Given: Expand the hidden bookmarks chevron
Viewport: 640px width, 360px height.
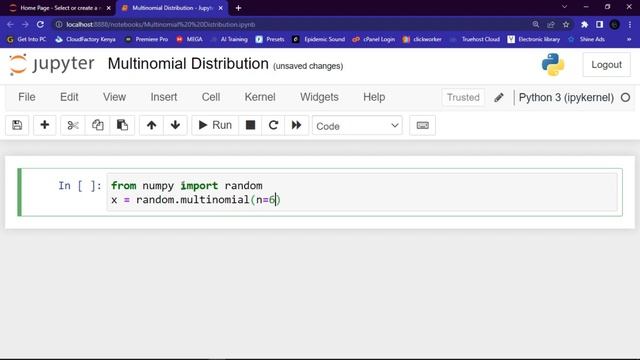Looking at the screenshot, I should (629, 39).
